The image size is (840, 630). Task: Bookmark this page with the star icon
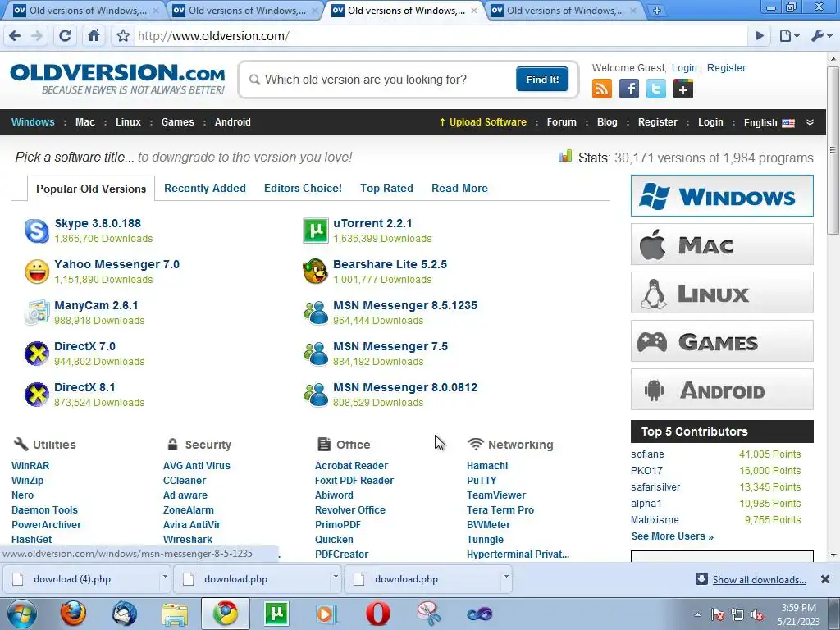(123, 36)
